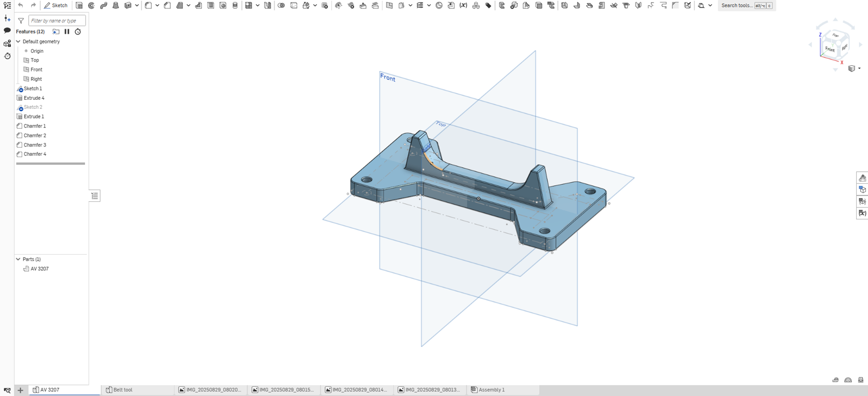Open the tab manager icon at bottom-left

click(x=7, y=390)
